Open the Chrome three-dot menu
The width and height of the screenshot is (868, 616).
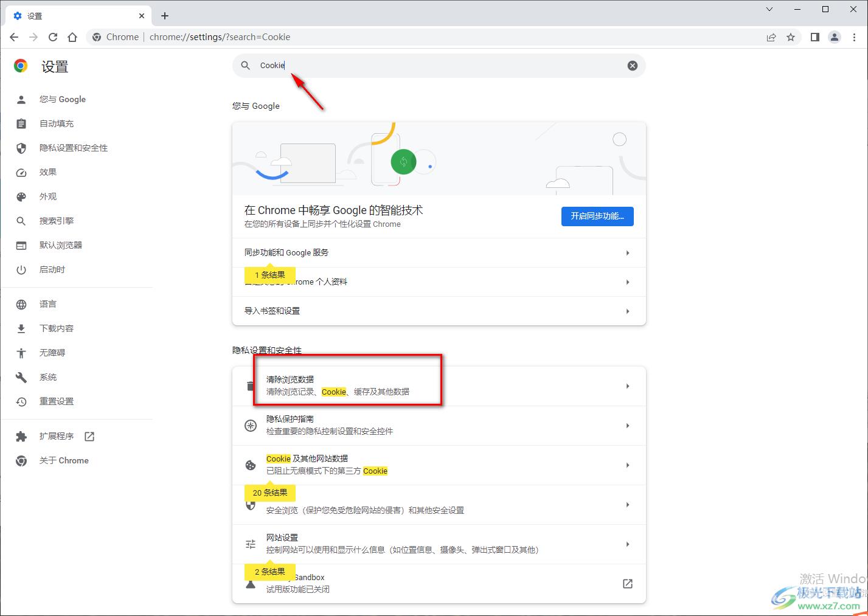pyautogui.click(x=854, y=37)
